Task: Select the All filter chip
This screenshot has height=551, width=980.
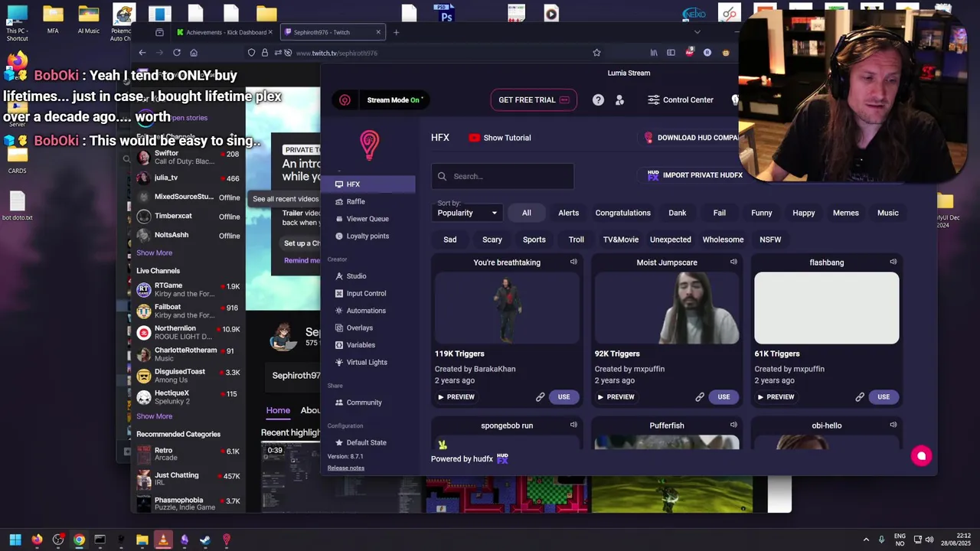Action: pyautogui.click(x=527, y=213)
